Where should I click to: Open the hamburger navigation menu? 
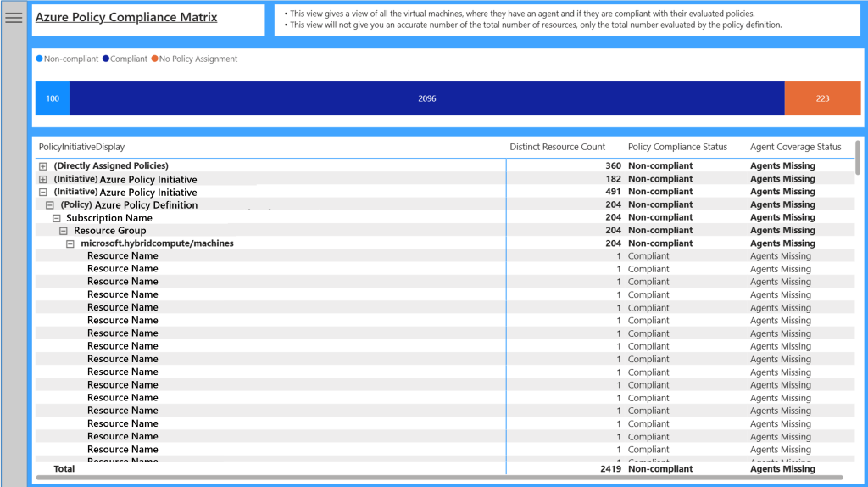14,18
